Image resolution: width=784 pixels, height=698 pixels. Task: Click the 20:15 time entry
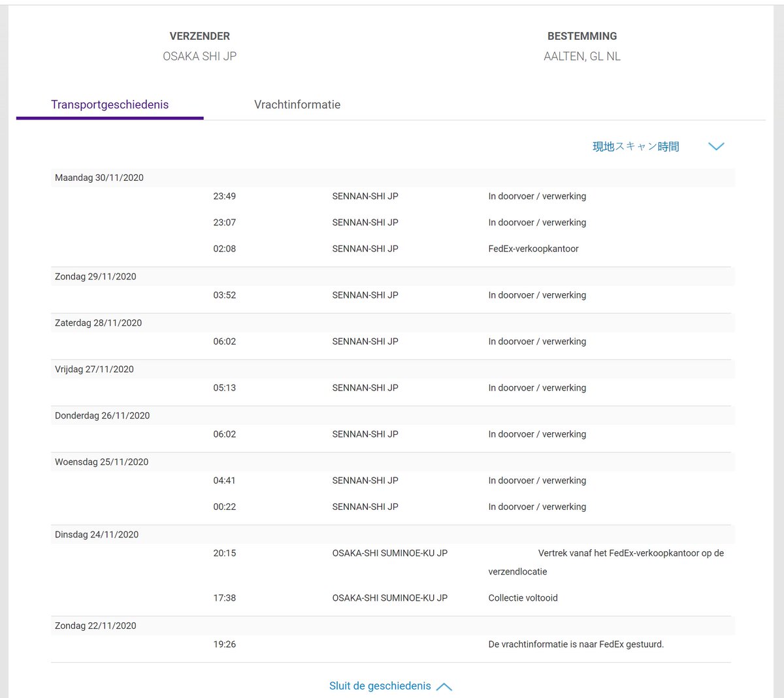[225, 552]
